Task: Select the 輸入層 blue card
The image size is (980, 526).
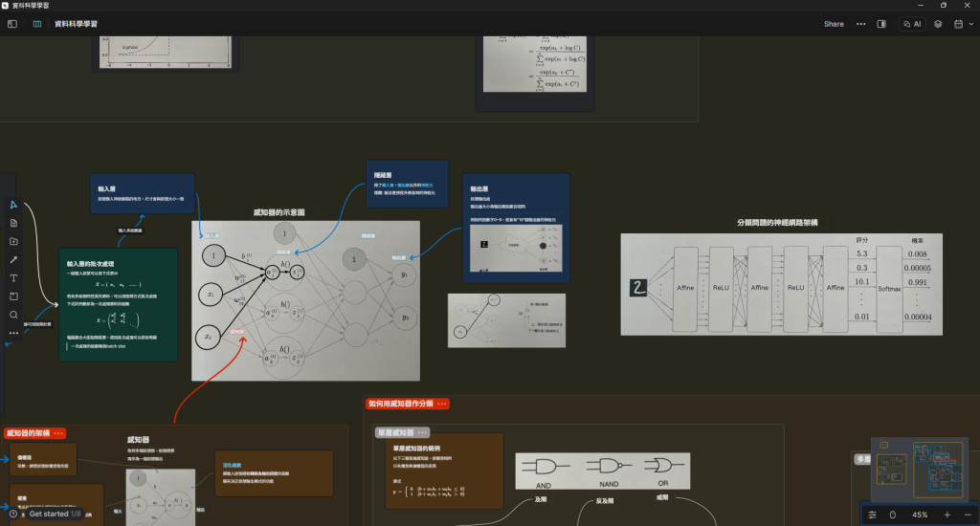Action: (142, 193)
